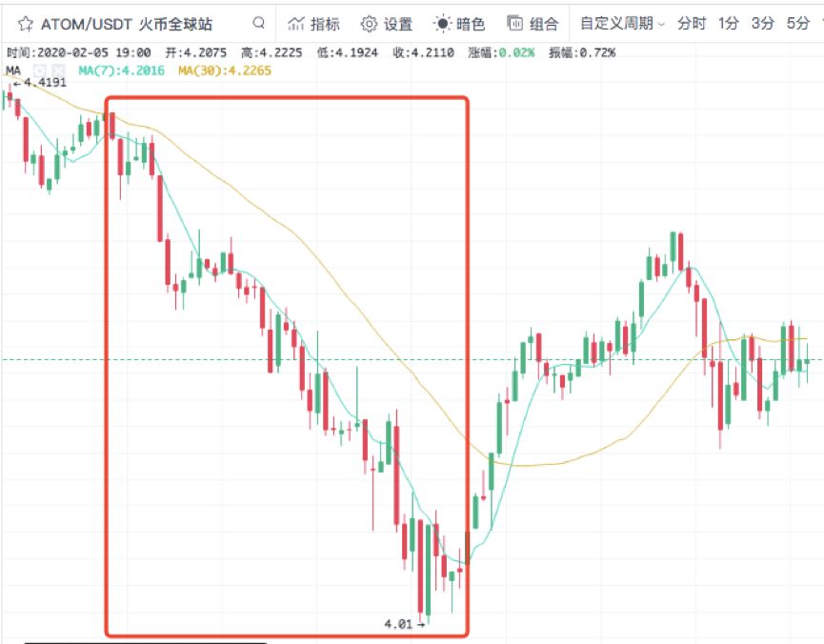This screenshot has height=644, width=824.
Task: Expand the 自定义周期 dropdown
Action: (622, 24)
